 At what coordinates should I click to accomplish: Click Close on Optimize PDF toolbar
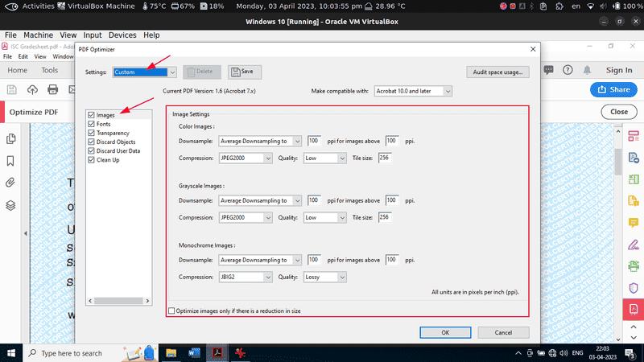pyautogui.click(x=619, y=112)
